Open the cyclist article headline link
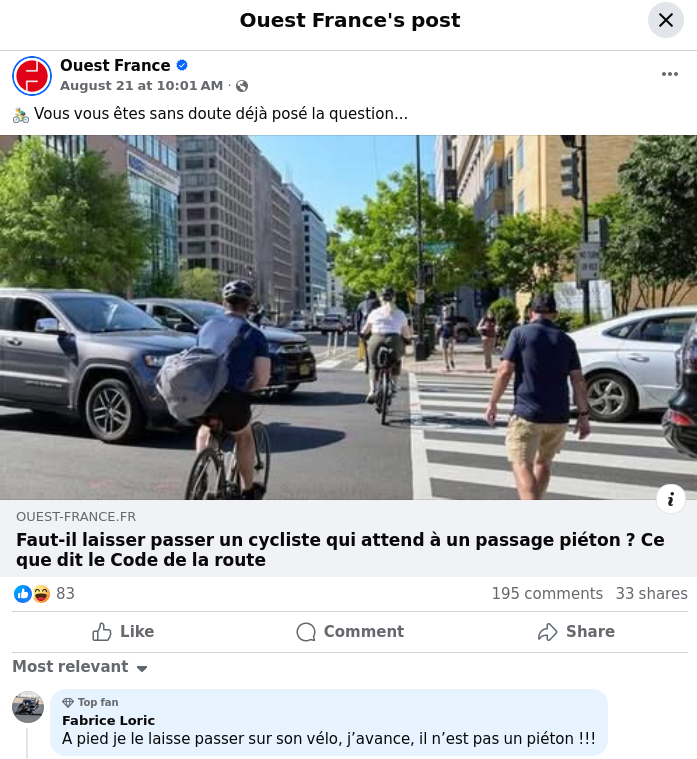Image resolution: width=697 pixels, height=759 pixels. (340, 550)
